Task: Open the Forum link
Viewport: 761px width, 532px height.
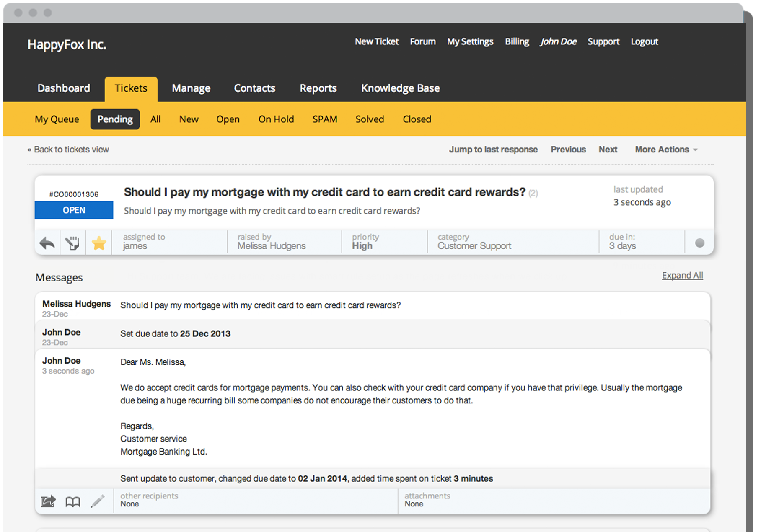Action: [x=423, y=42]
